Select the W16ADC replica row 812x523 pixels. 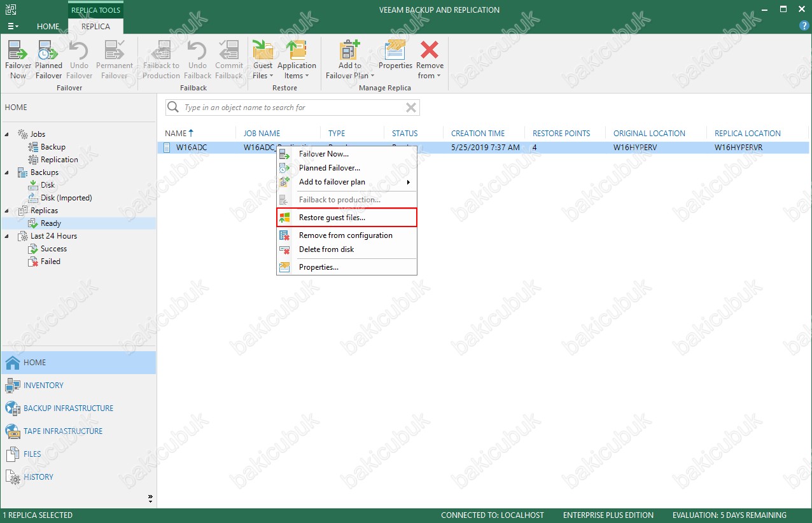click(x=483, y=148)
